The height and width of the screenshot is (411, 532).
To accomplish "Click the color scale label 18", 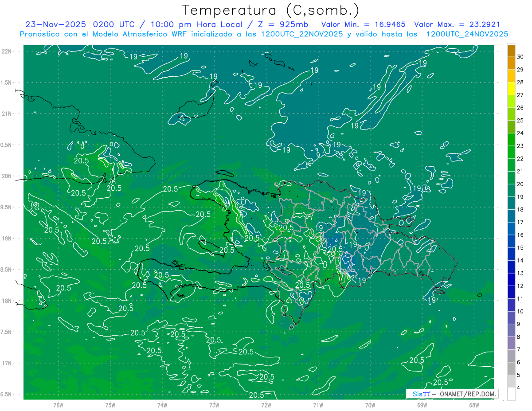I will 520,210.
